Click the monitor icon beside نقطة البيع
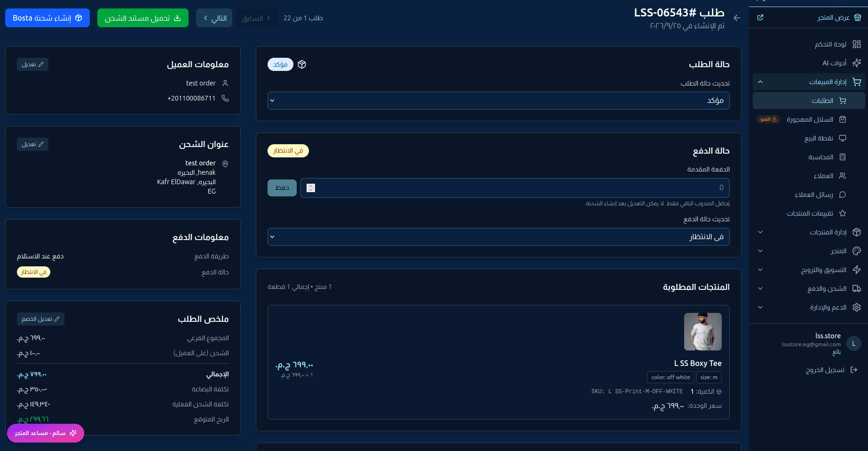The height and width of the screenshot is (451, 868). [x=843, y=138]
